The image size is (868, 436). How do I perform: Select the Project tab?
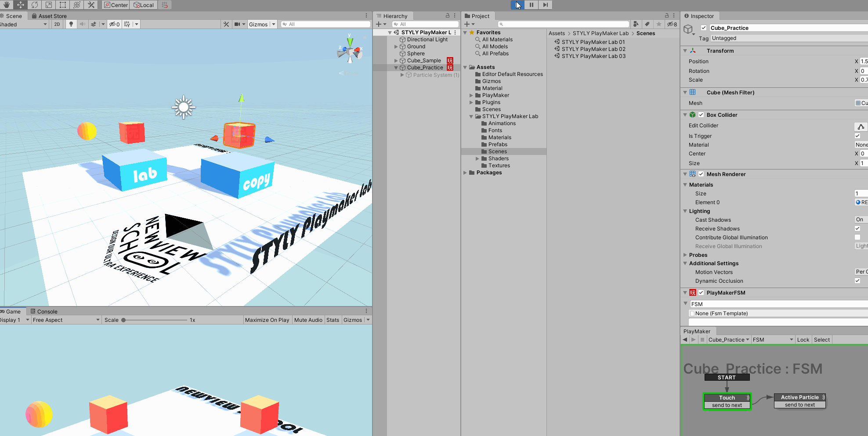(477, 16)
